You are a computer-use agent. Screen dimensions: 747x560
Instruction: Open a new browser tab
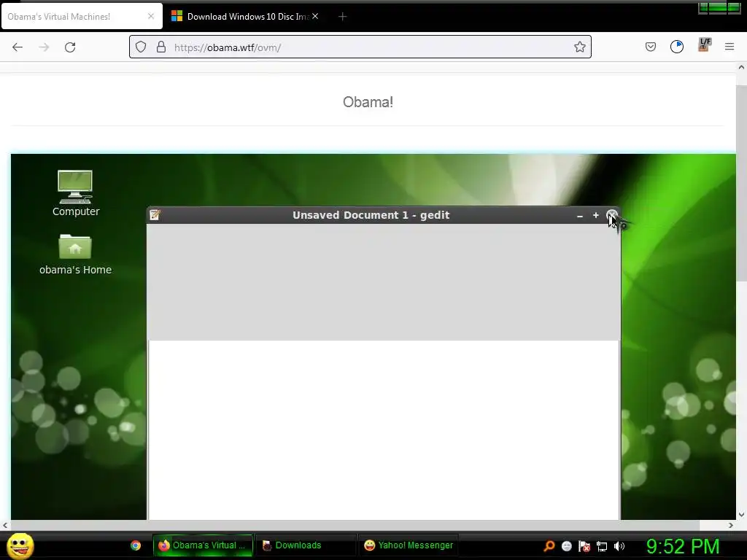click(x=342, y=17)
